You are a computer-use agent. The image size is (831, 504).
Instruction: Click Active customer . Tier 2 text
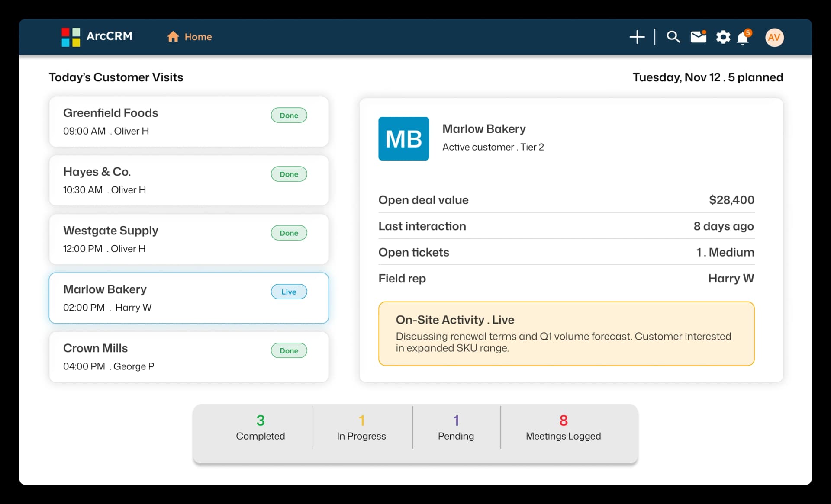click(x=493, y=147)
